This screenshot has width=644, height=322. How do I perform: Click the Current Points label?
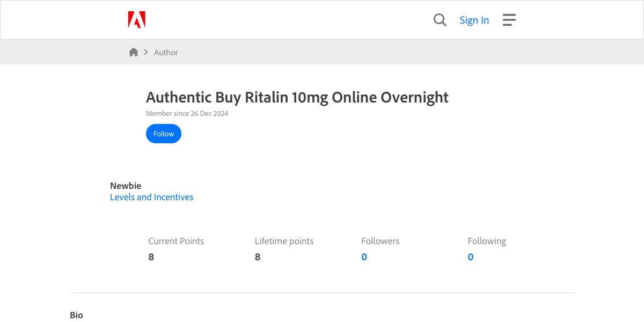pyautogui.click(x=176, y=241)
